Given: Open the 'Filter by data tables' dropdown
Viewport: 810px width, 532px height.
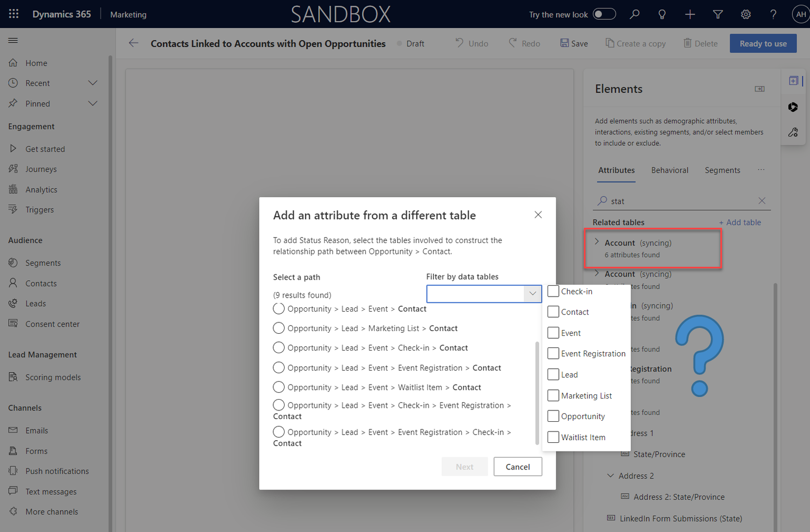Looking at the screenshot, I should [533, 293].
